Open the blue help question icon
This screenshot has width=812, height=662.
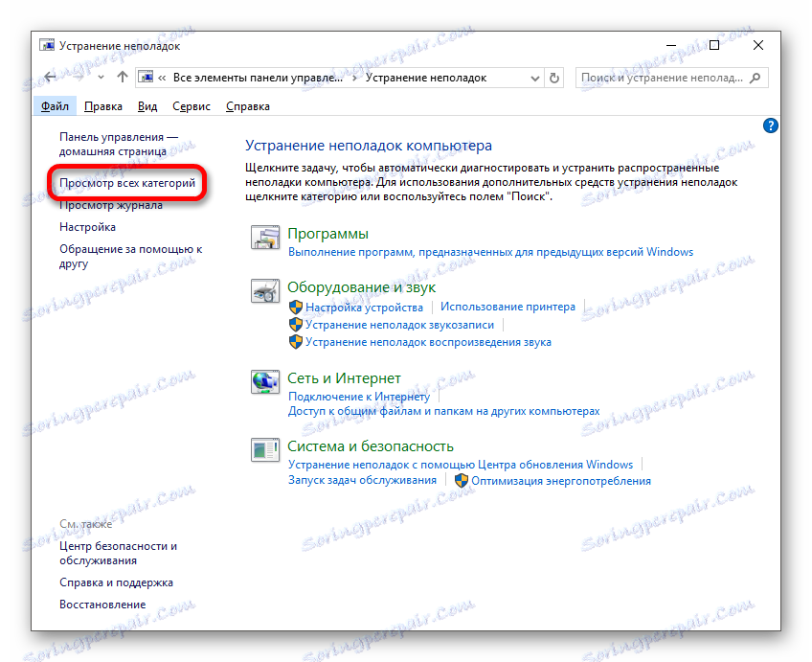770,126
